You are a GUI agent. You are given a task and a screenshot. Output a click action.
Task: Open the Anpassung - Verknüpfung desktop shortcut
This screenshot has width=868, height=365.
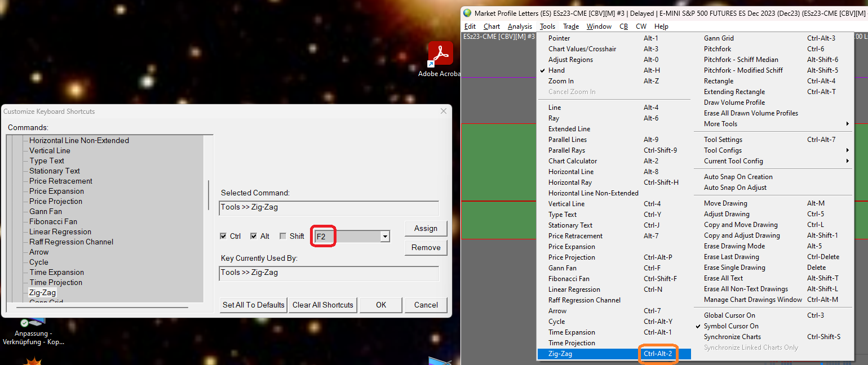(x=33, y=331)
